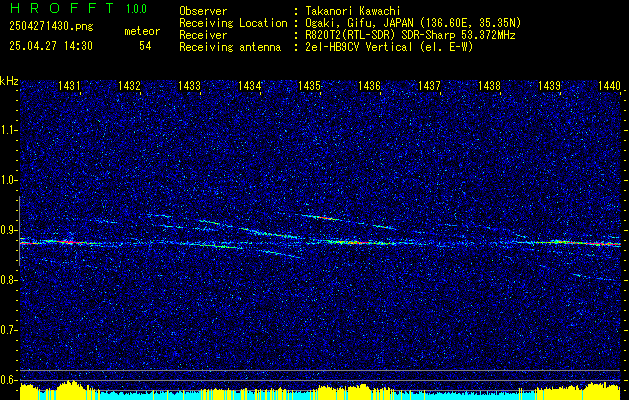This screenshot has width=629, height=400.
Task: Click the 1.0 kHz axis label
Action: [x=9, y=180]
